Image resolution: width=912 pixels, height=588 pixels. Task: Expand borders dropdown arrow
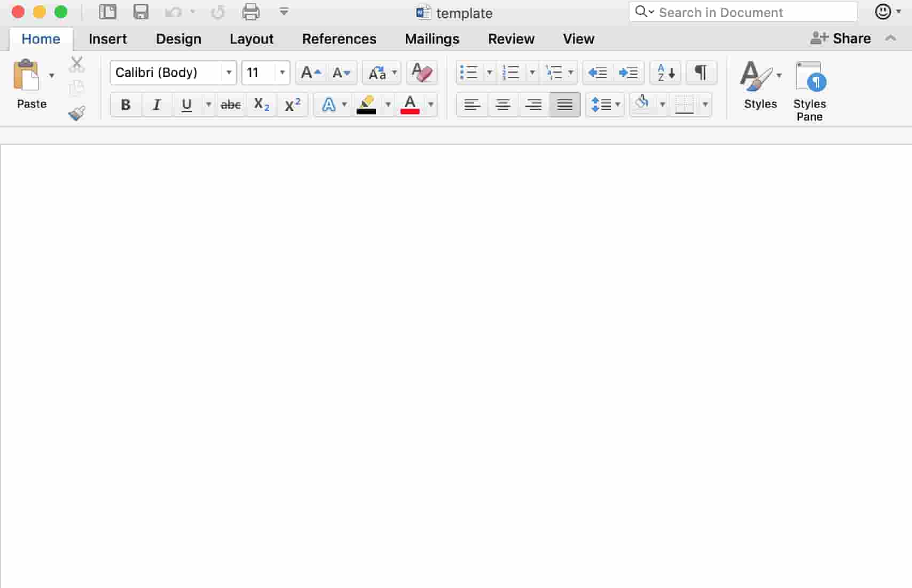click(705, 105)
